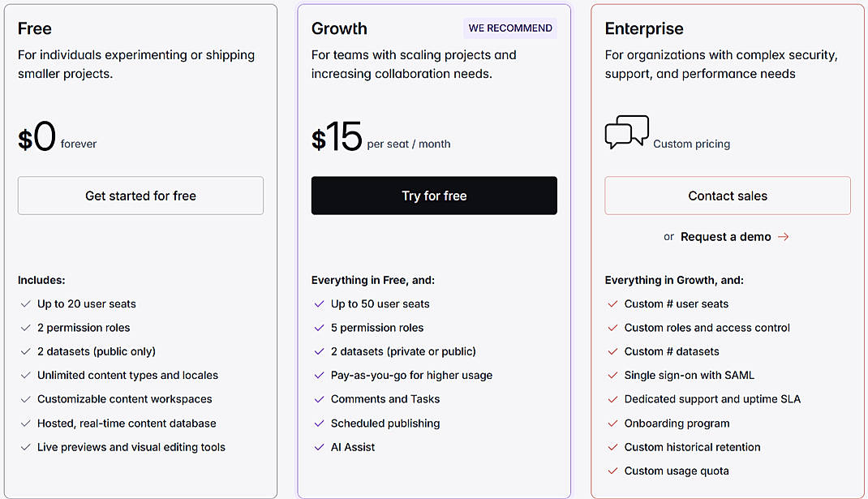Click the Growth plan title
Image resolution: width=868 pixels, height=499 pixels.
pos(339,28)
